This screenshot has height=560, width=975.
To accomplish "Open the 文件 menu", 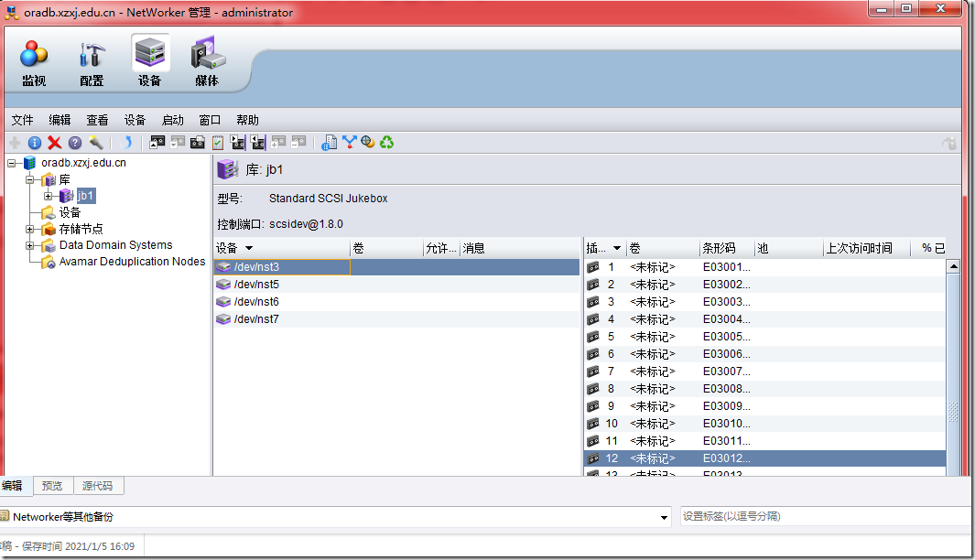I will point(22,120).
